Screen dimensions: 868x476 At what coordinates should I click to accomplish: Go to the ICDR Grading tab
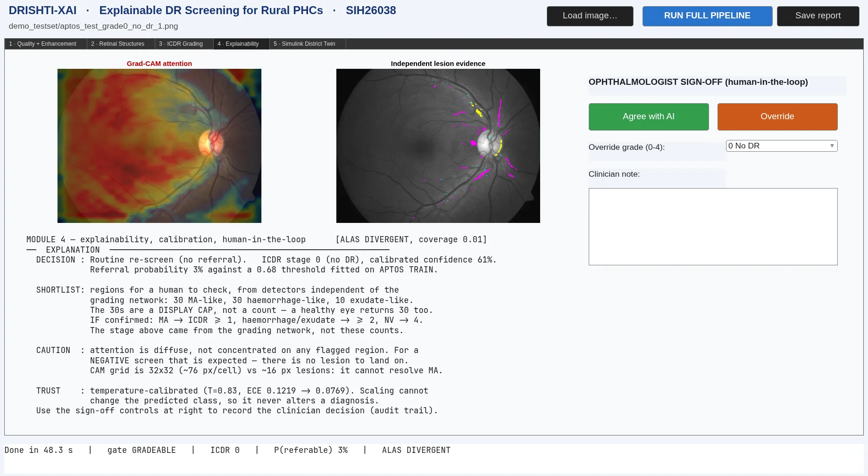click(x=184, y=44)
